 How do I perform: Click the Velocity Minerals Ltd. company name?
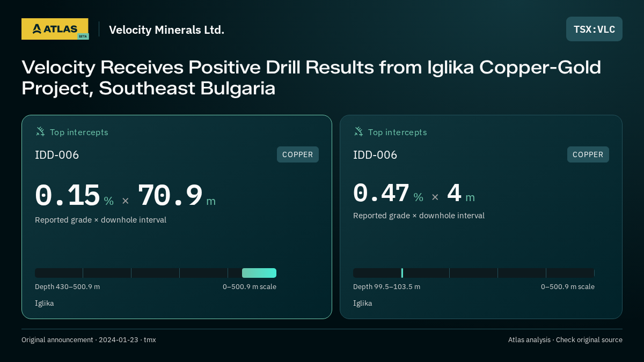click(166, 29)
